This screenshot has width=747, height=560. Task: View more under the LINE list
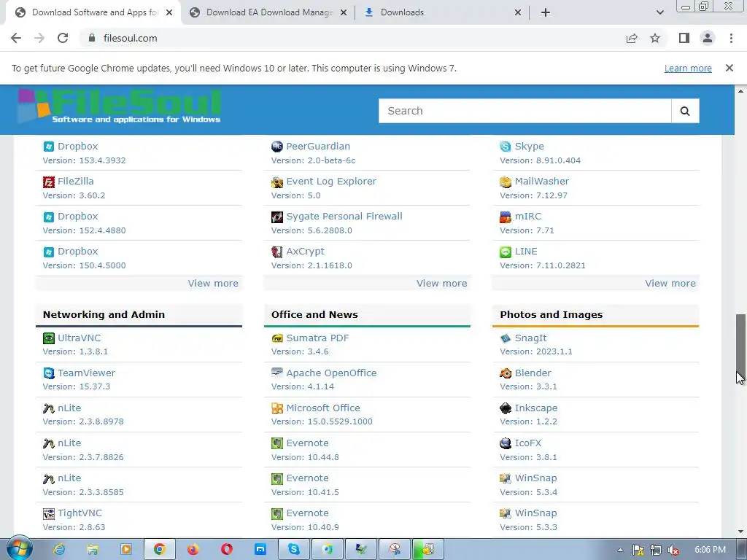click(670, 284)
